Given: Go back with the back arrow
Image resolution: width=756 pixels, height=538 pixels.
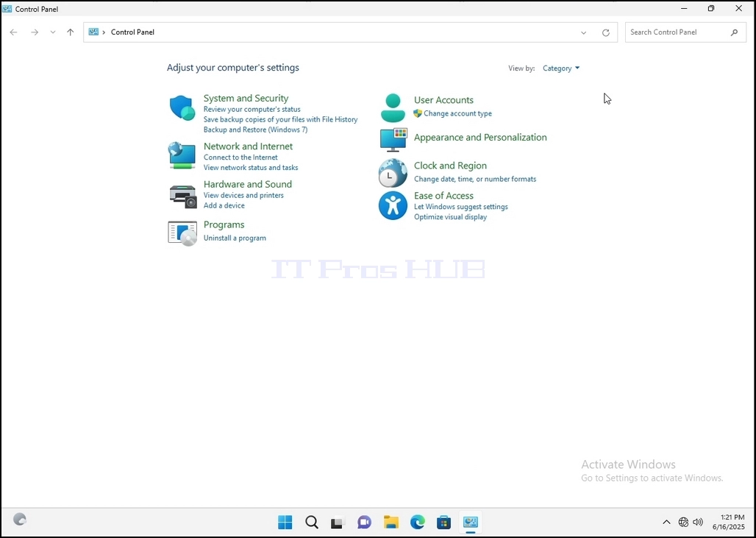Looking at the screenshot, I should pyautogui.click(x=13, y=32).
